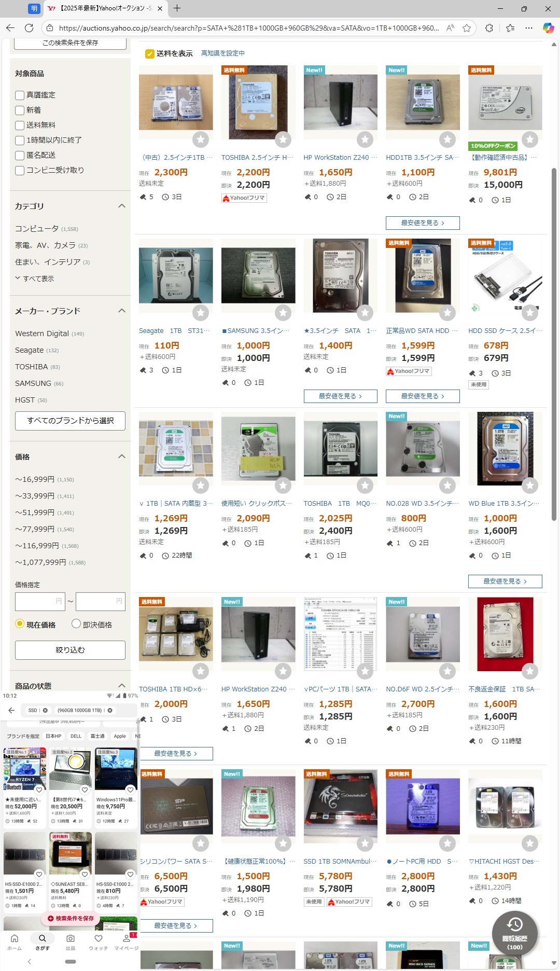This screenshot has height=971, width=560.
Task: Add TOSHIBA 2.5インチ item to watchlist star
Action: tap(283, 139)
